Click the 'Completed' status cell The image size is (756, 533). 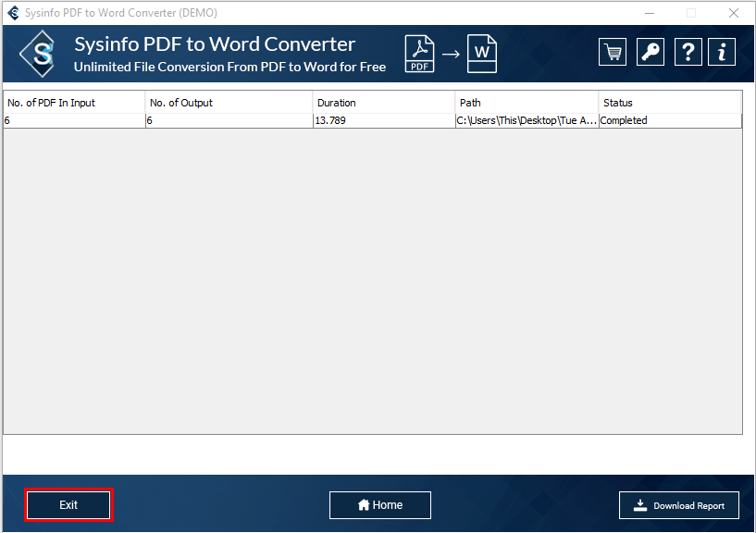pos(669,120)
